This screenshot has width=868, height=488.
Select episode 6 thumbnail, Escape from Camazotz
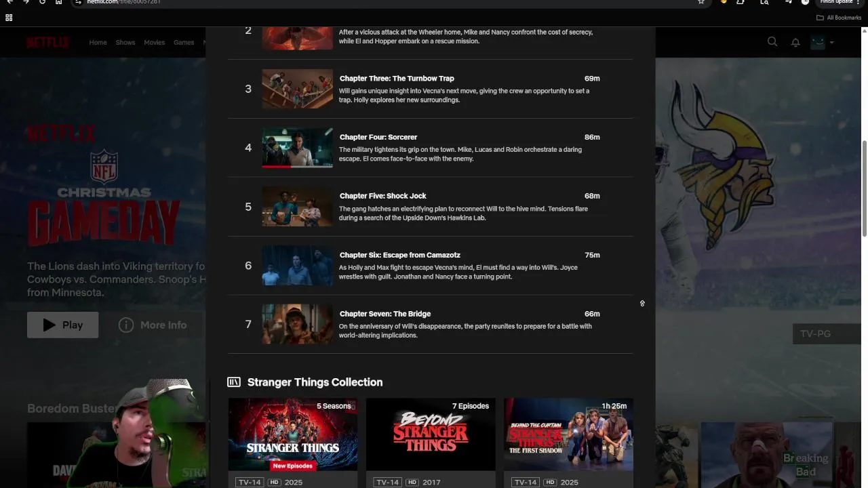(298, 266)
